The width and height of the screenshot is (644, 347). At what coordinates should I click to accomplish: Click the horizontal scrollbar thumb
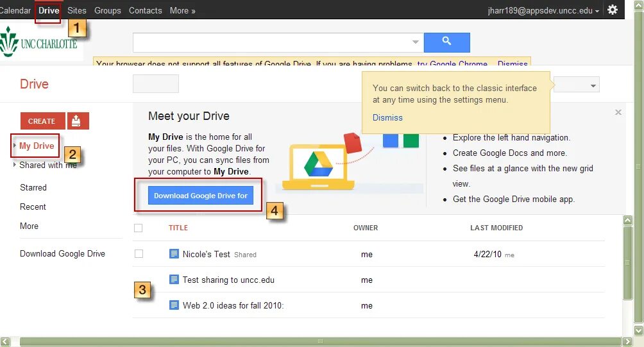click(320, 341)
